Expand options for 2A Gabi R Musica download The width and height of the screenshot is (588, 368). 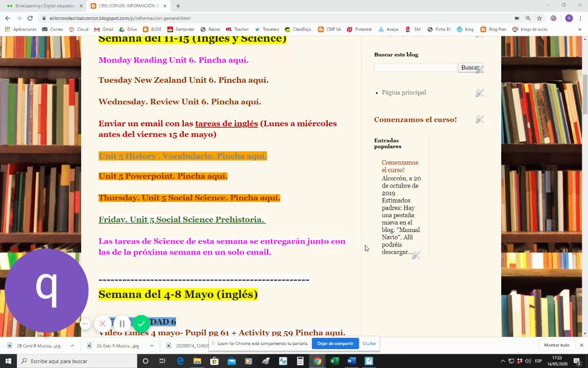click(x=152, y=346)
